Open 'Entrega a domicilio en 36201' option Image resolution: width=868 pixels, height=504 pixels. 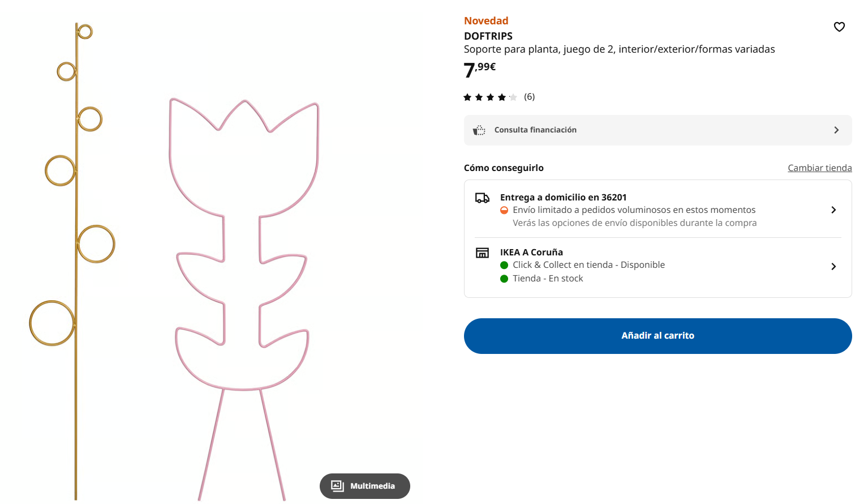click(563, 198)
